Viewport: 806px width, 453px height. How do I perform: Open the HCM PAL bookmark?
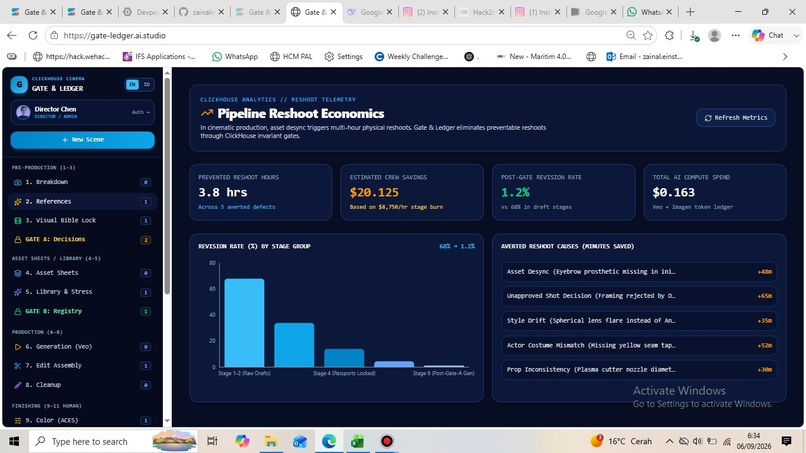pos(291,57)
